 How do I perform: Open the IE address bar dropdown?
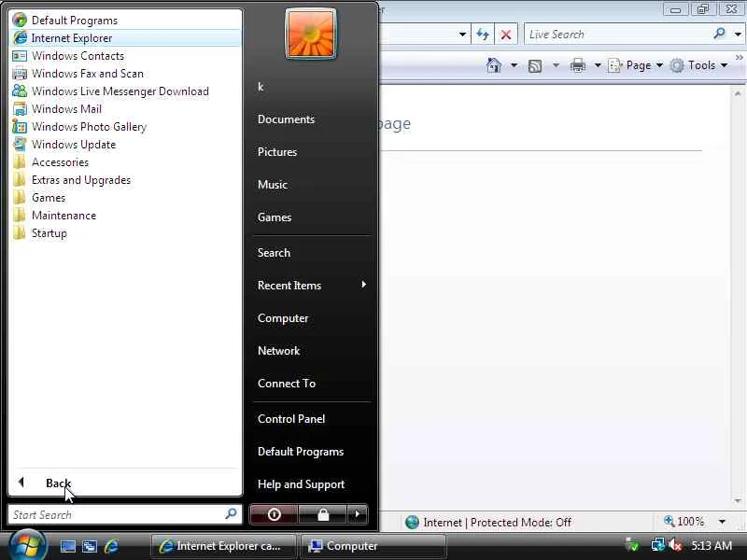[x=462, y=35]
